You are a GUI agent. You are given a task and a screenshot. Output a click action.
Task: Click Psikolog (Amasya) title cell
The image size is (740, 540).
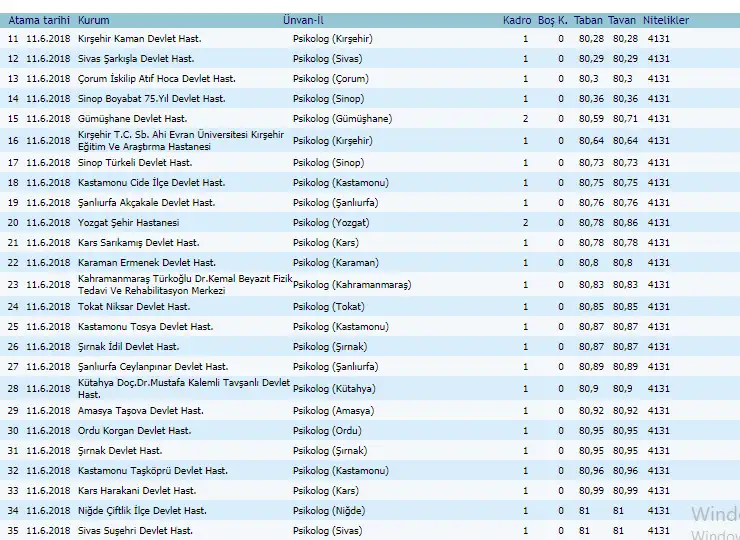pyautogui.click(x=334, y=410)
